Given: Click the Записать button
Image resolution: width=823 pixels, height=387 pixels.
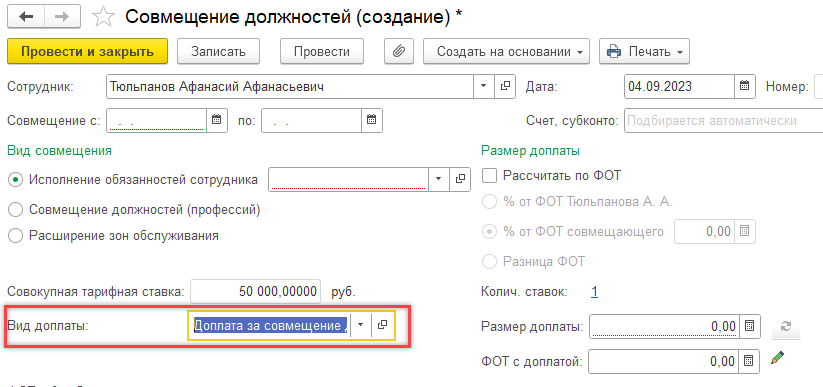Looking at the screenshot, I should (x=218, y=51).
